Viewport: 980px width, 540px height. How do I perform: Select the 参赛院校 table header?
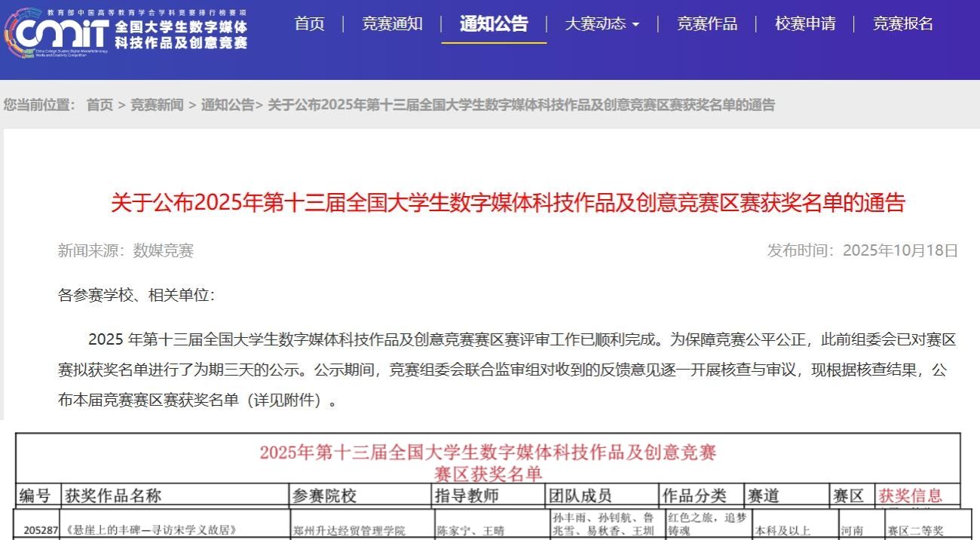[x=324, y=496]
